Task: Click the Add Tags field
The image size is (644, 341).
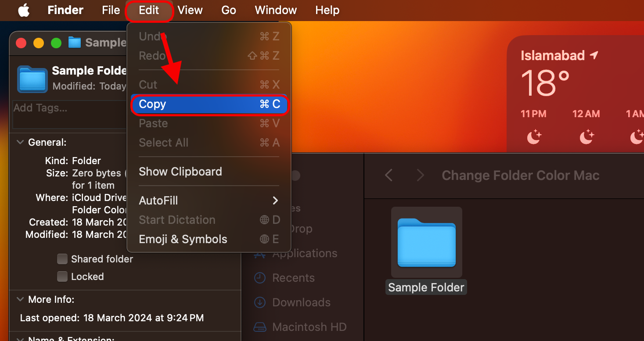Action: click(x=69, y=114)
